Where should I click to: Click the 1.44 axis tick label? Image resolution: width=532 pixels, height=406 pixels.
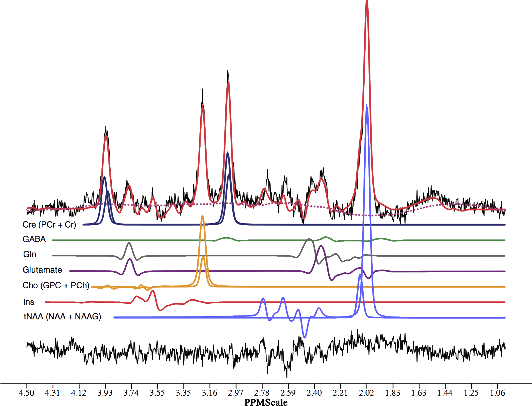click(x=445, y=393)
